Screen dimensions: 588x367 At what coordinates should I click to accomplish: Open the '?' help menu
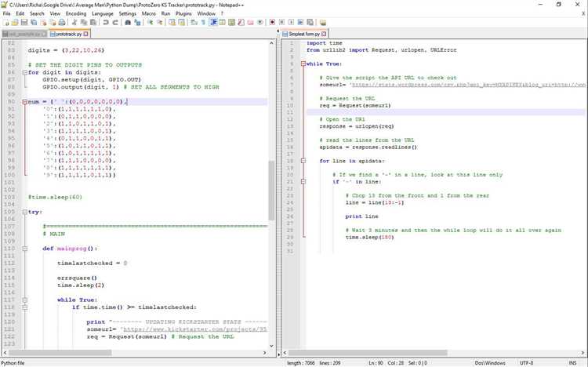222,13
